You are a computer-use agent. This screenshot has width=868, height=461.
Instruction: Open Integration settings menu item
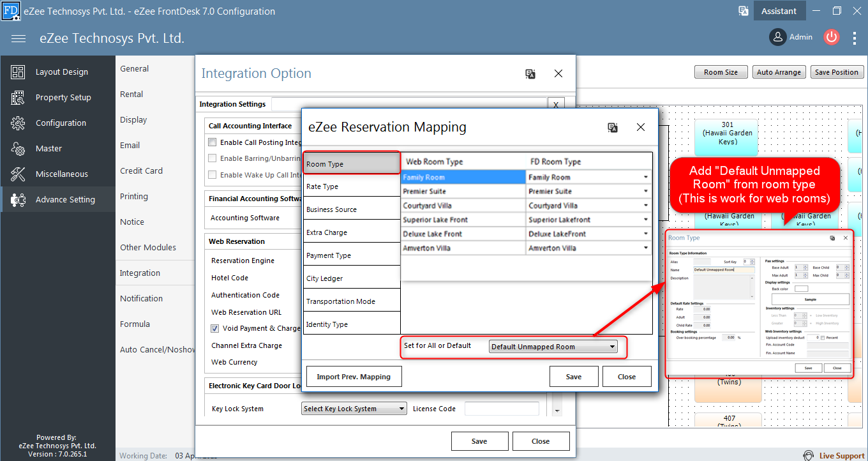[140, 273]
